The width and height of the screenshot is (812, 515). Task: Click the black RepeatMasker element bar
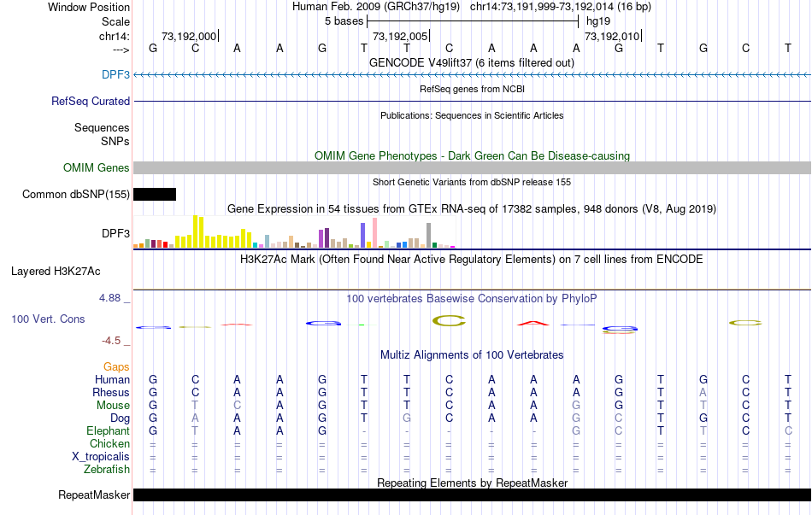point(472,495)
